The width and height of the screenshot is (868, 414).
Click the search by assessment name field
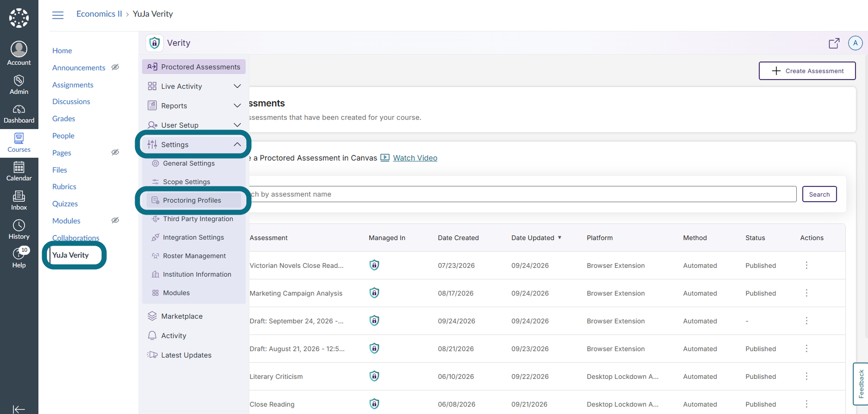click(x=522, y=194)
